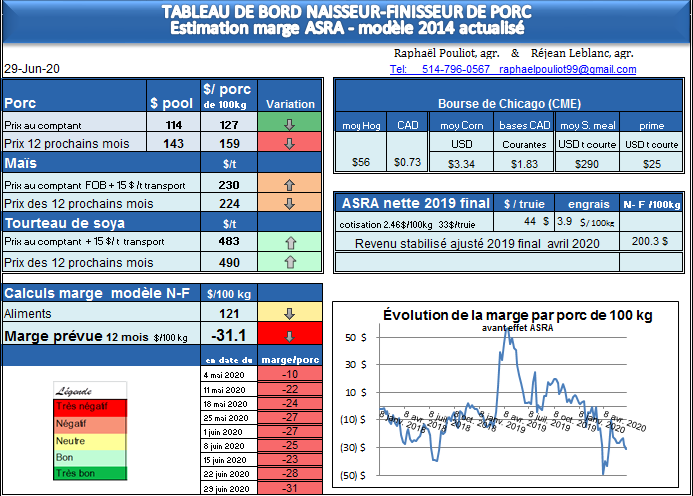This screenshot has height=496, width=693.
Task: Select the Négatif legend swatch
Action: pyautogui.click(x=89, y=423)
